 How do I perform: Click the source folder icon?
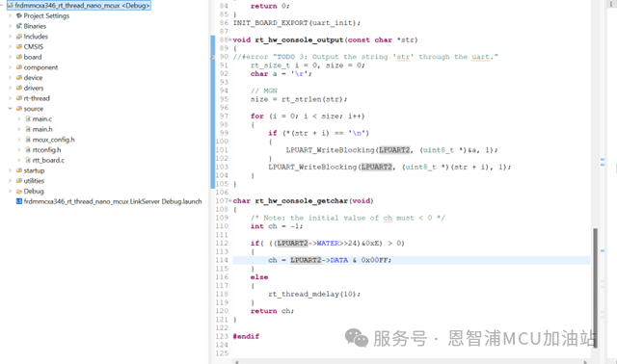[x=19, y=109]
